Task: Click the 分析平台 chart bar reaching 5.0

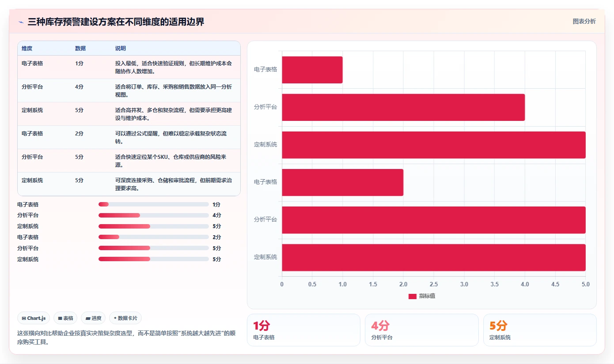Action: [x=434, y=220]
